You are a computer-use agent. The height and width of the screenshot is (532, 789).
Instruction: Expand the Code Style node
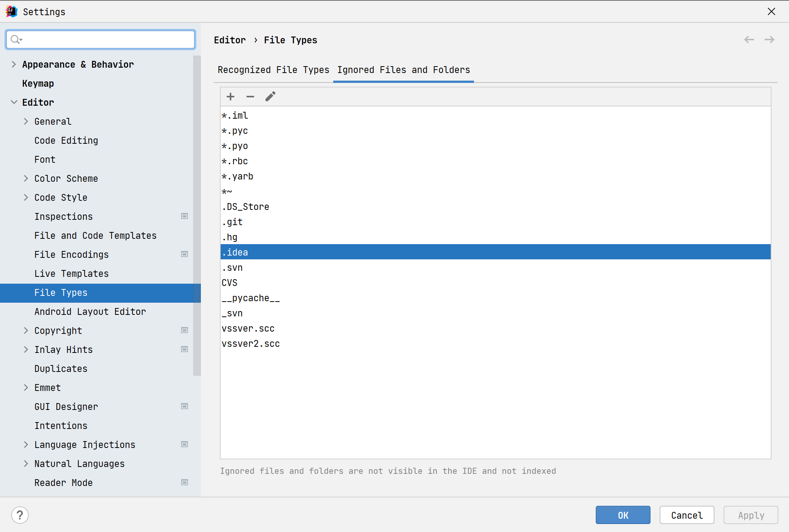pos(26,197)
